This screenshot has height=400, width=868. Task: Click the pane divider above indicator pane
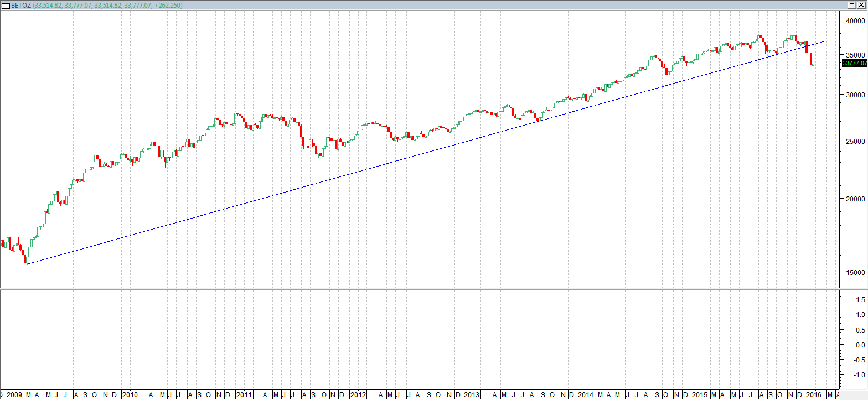[x=421, y=289]
